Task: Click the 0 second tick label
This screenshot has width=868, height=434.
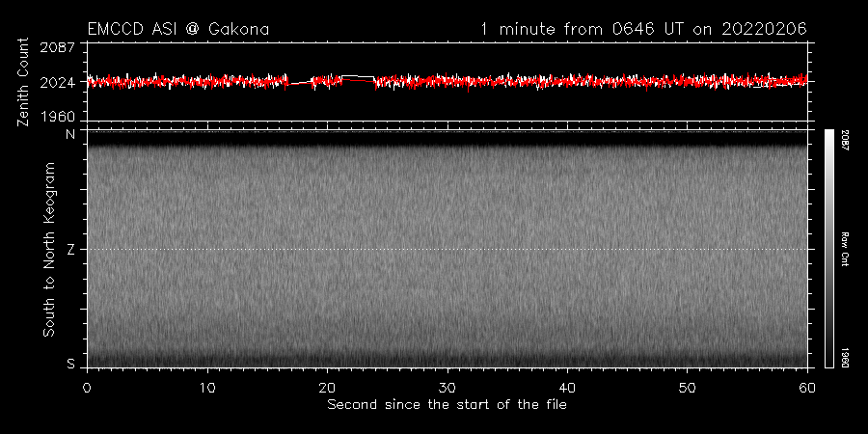Action: click(87, 388)
